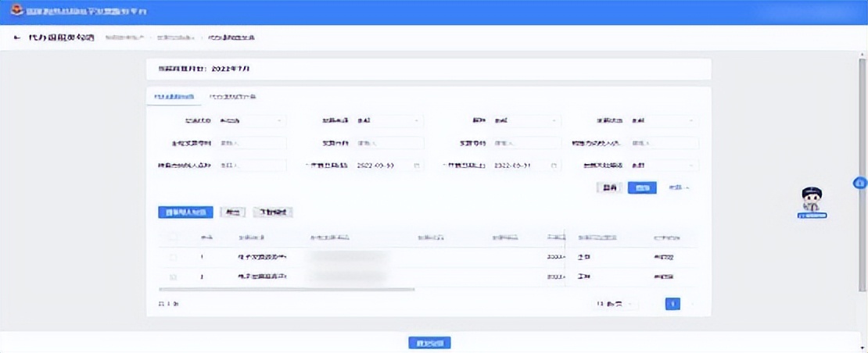This screenshot has width=868, height=353.
Task: Click the total record count text below the table
Action: pos(168,304)
